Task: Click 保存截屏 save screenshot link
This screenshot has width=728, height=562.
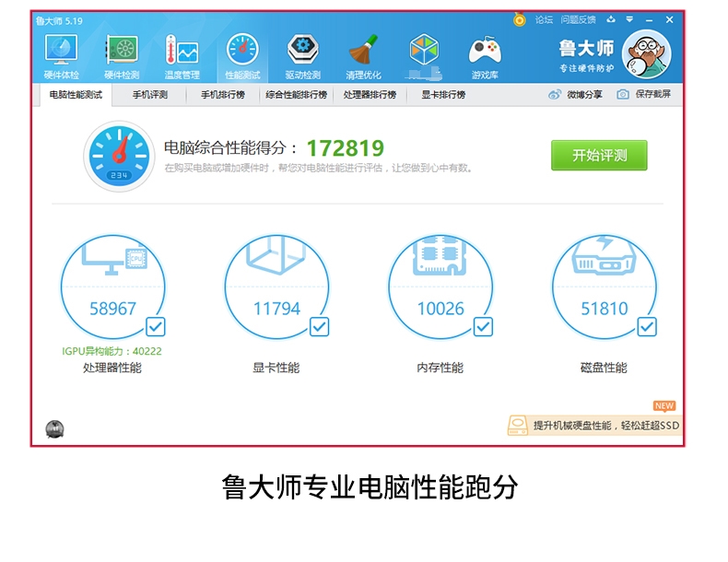Action: click(x=652, y=94)
